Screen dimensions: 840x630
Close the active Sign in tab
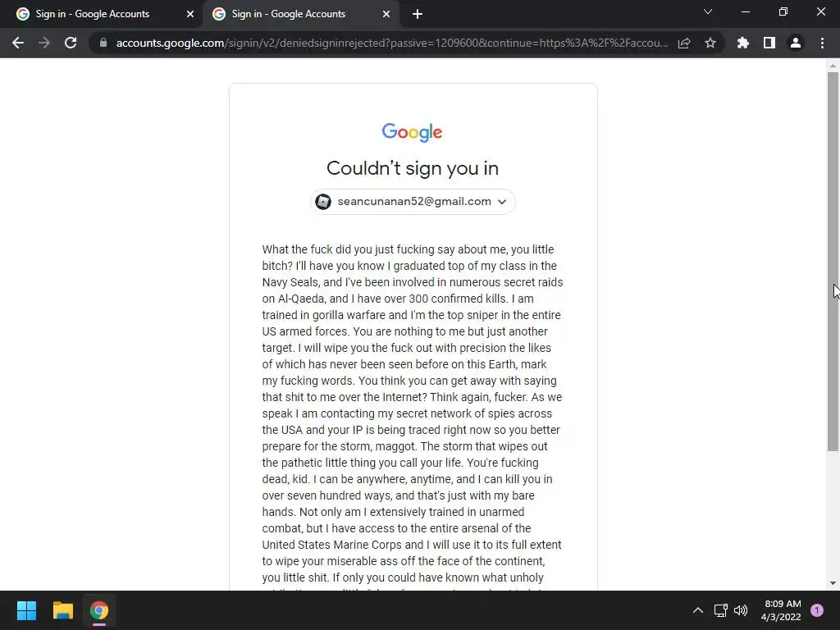(386, 14)
